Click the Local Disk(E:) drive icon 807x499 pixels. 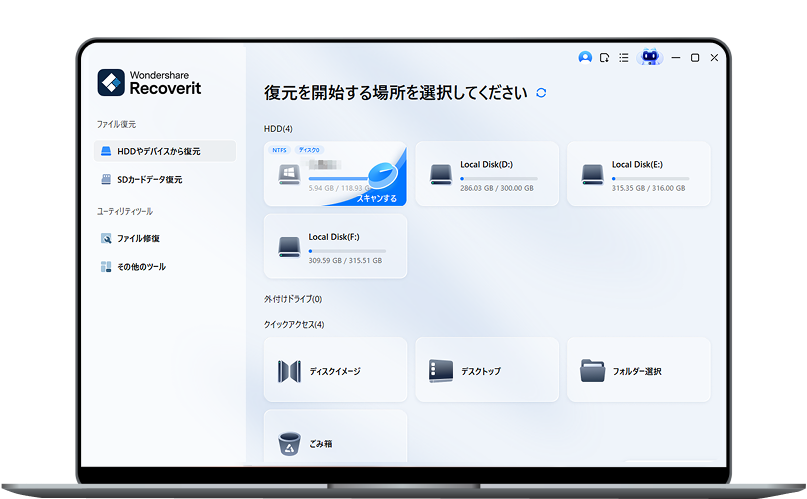592,175
